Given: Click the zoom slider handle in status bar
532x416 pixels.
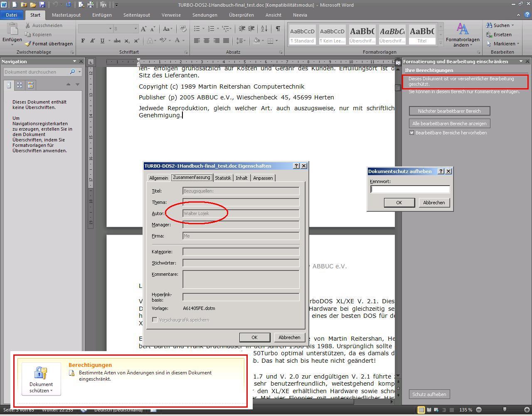Looking at the screenshot, I should [x=505, y=410].
